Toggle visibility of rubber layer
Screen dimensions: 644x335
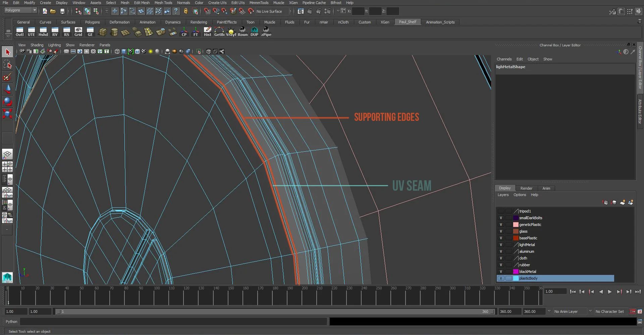click(501, 265)
